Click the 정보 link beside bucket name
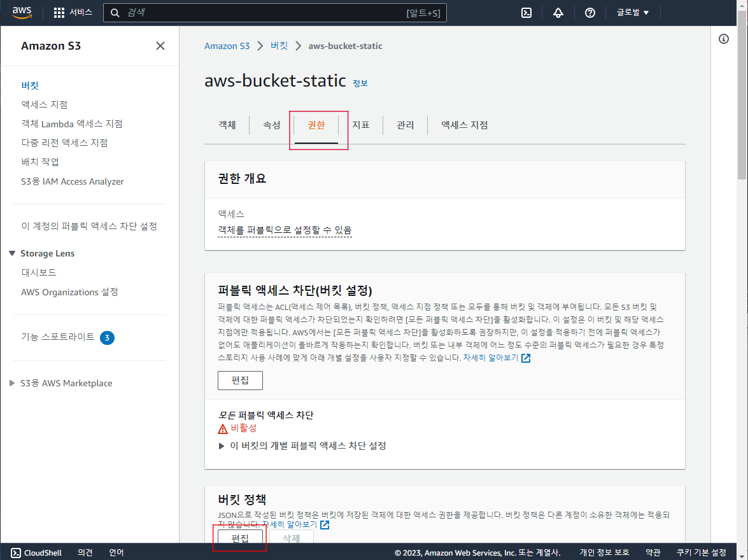 (x=360, y=83)
